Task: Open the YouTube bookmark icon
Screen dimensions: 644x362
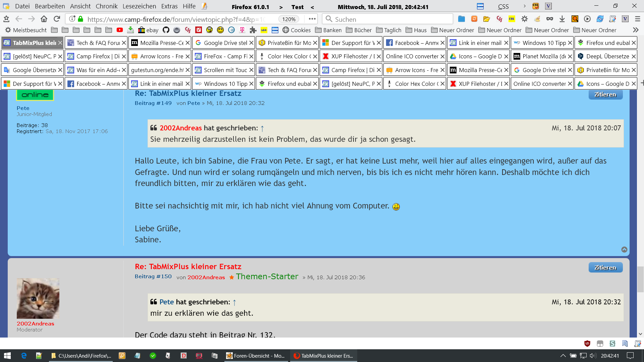Action: tap(120, 30)
